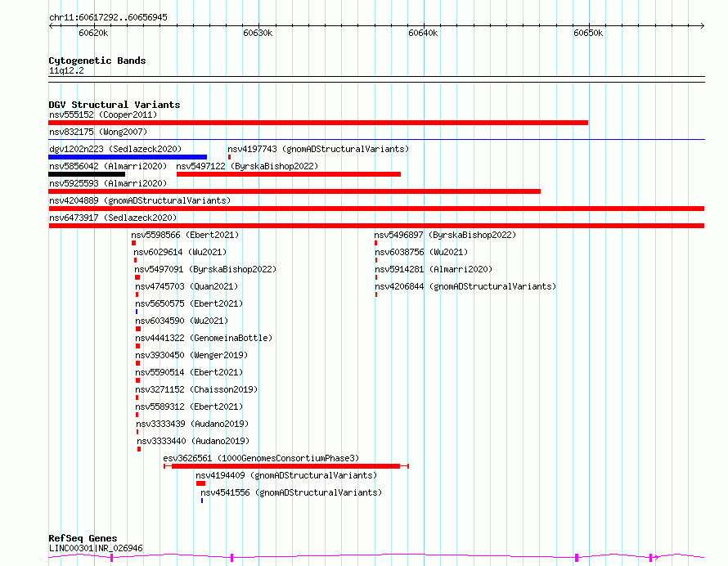Select the red block under nsv4194409
Image resolution: width=728 pixels, height=566 pixels.
(x=200, y=483)
